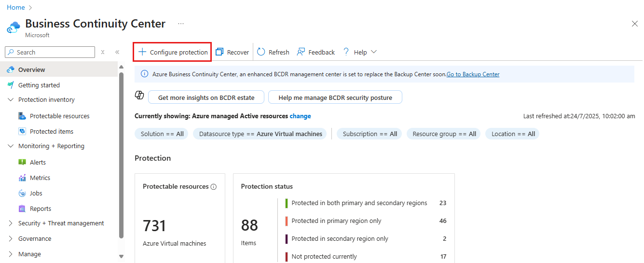Collapse the sidebar with the double chevron
The width and height of the screenshot is (644, 263).
point(117,52)
